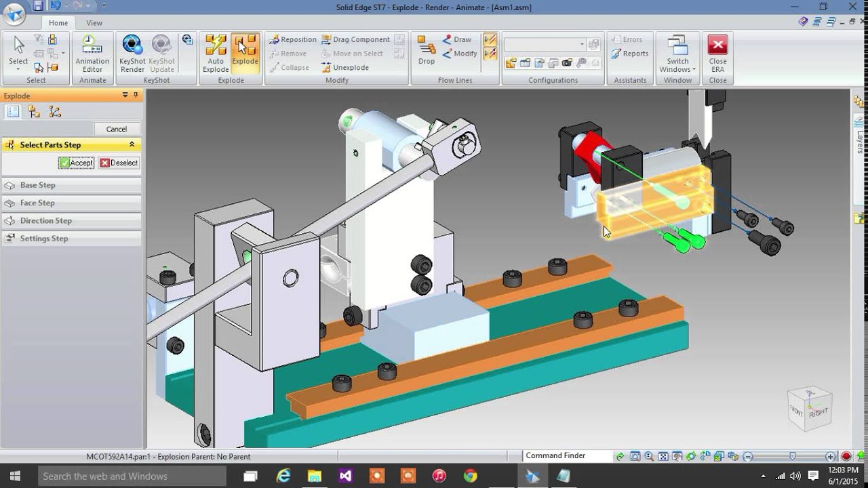Open the Select dropdown arrow

pos(18,69)
